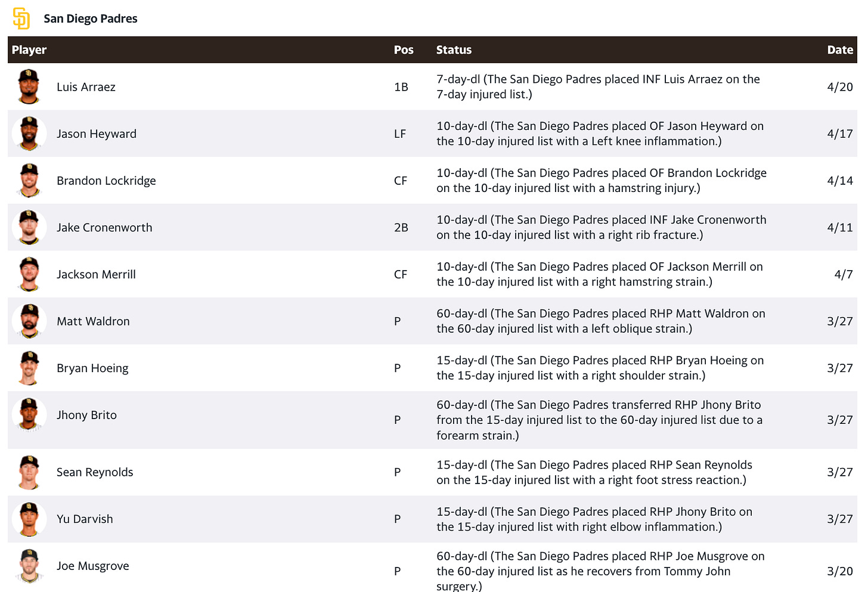Screen dimensions: 868x592
Task: Select player name Jason Heyward
Action: [97, 134]
